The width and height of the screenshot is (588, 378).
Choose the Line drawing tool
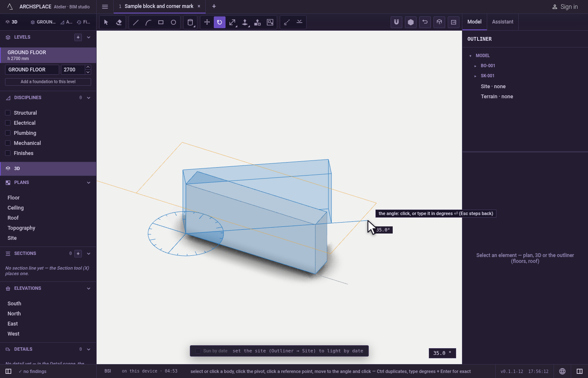tap(136, 22)
